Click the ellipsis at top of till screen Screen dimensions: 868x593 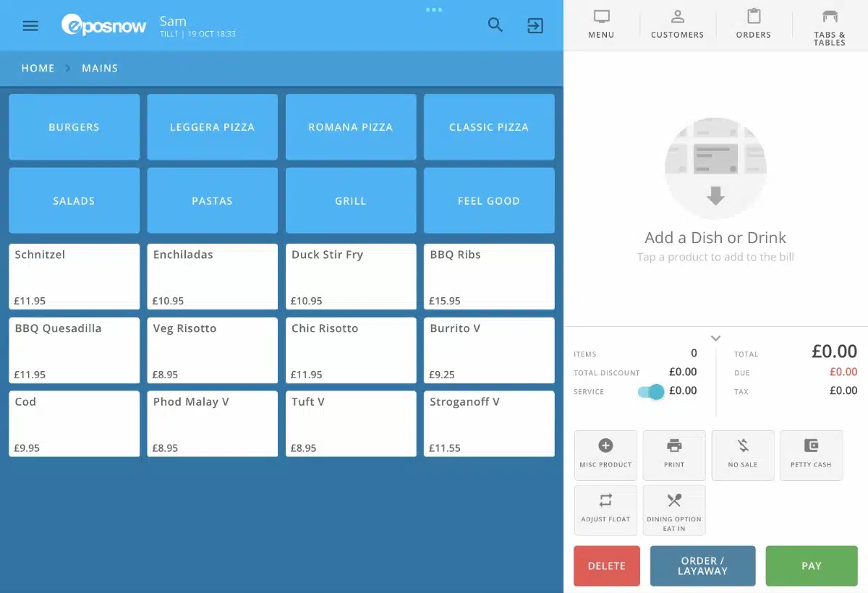point(433,9)
